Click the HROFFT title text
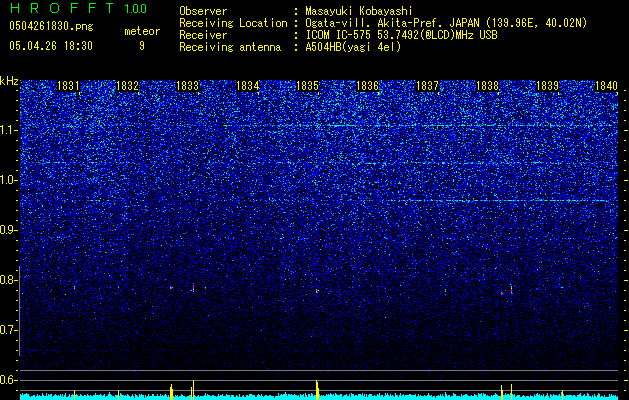The width and height of the screenshot is (629, 400). (63, 8)
